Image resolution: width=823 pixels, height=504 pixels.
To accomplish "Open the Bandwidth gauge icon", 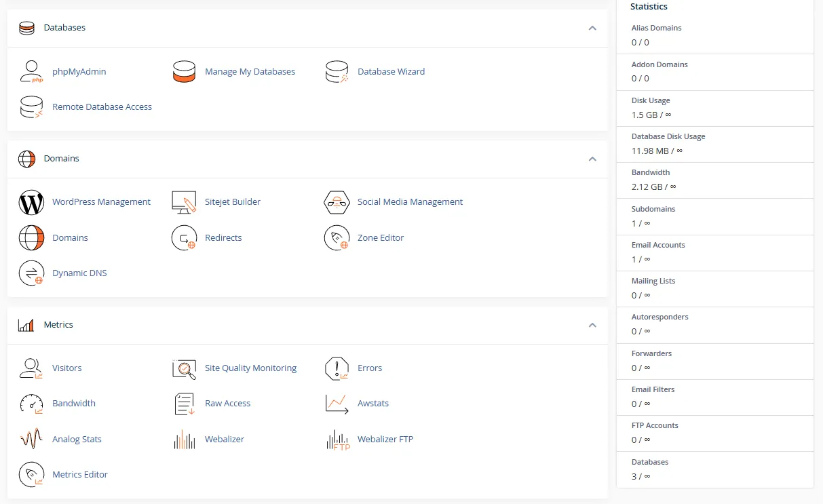I will click(31, 404).
